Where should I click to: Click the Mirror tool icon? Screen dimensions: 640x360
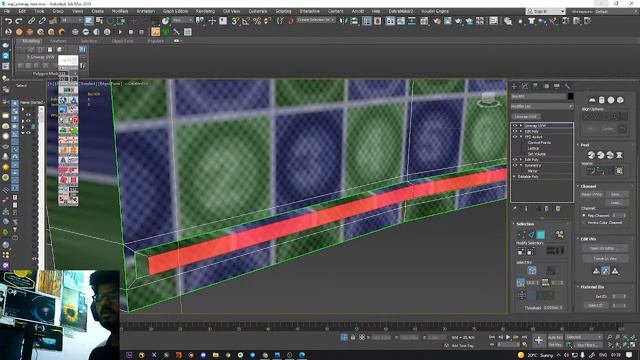[344, 20]
